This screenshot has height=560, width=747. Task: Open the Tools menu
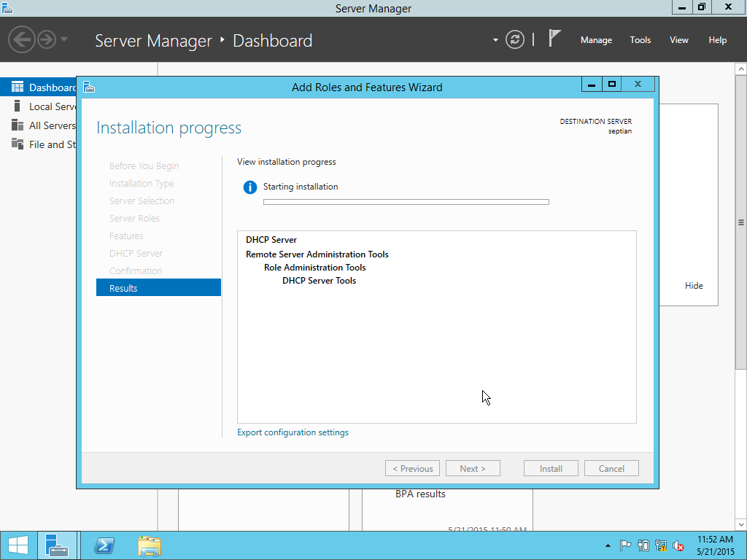[640, 40]
